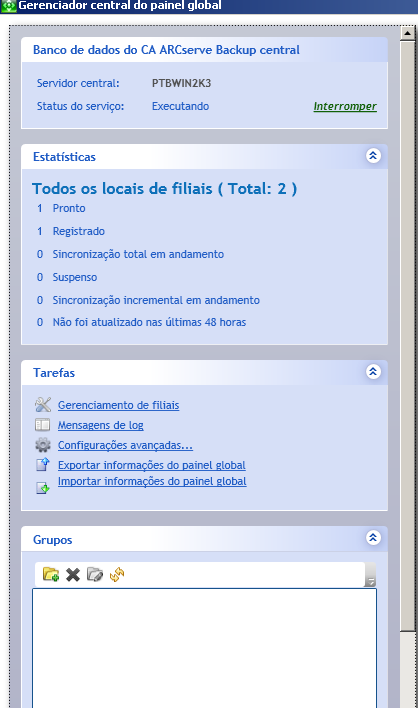Open Configurações avançadas... link

(x=125, y=445)
